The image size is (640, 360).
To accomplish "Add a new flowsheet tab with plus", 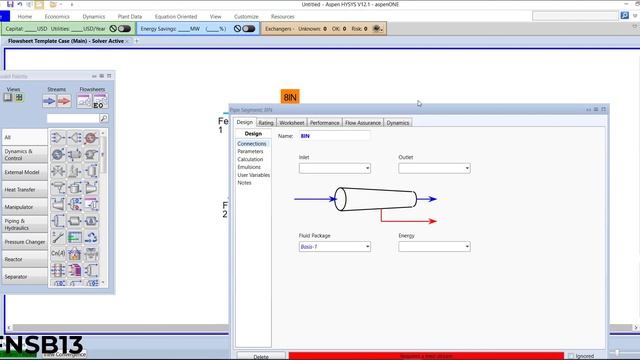I will click(137, 41).
